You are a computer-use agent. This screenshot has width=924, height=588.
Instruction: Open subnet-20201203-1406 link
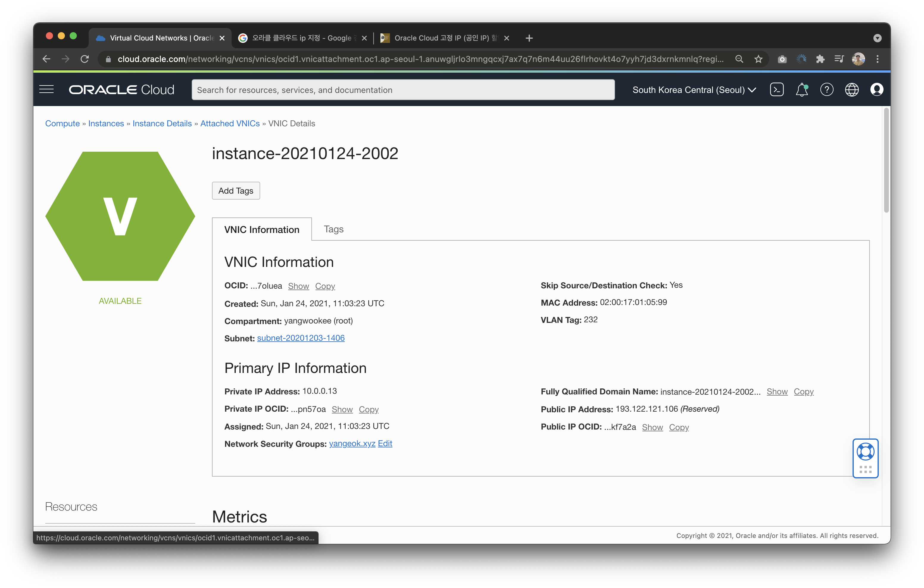tap(300, 338)
